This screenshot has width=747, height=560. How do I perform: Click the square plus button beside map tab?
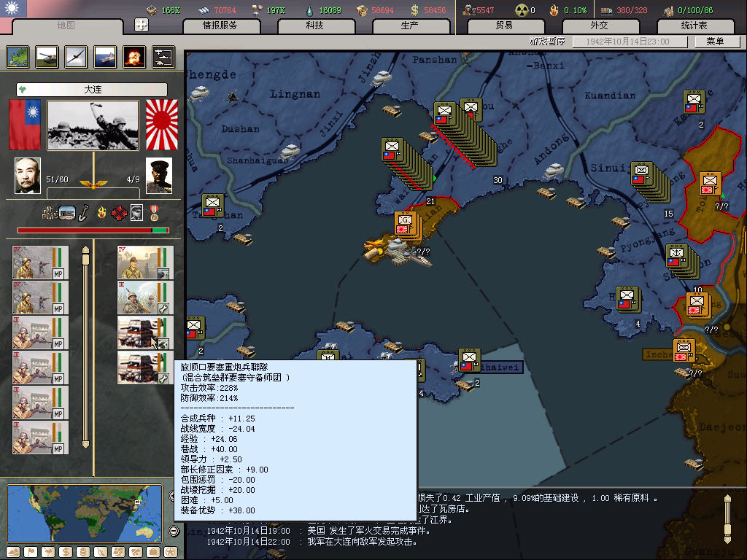(x=142, y=26)
